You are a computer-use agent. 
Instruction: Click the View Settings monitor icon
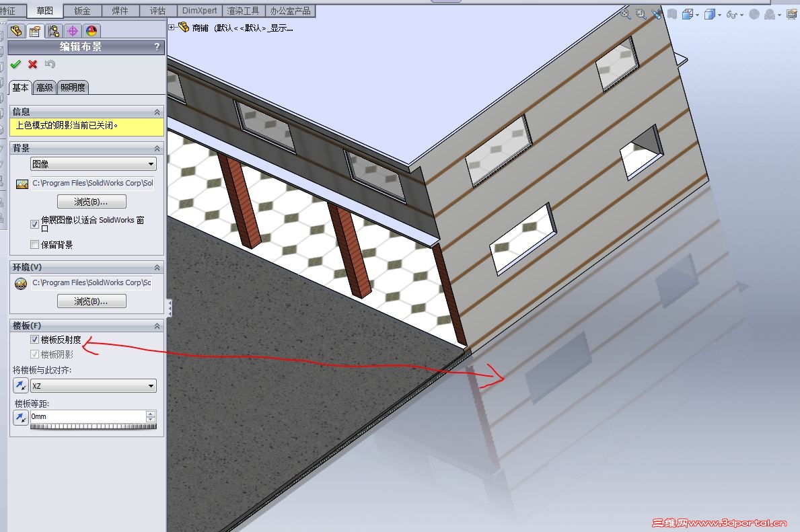(792, 14)
